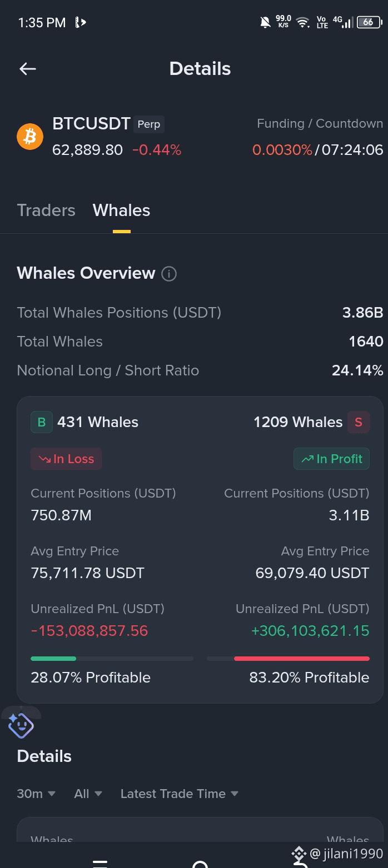Screen dimensions: 388x868
Task: Tap the funding rate 0.0030% value
Action: (282, 150)
